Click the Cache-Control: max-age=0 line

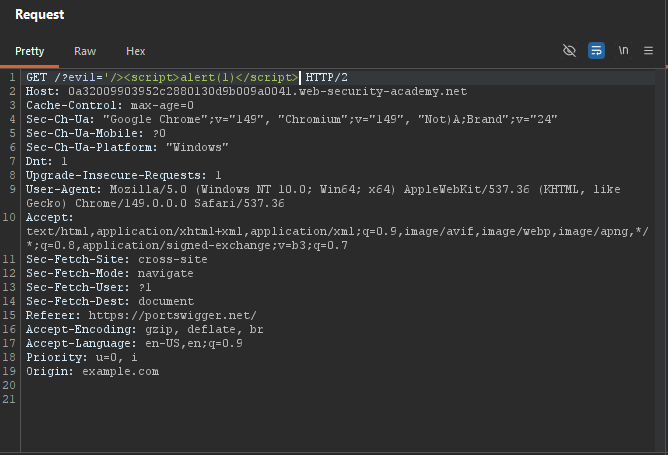(x=110, y=105)
